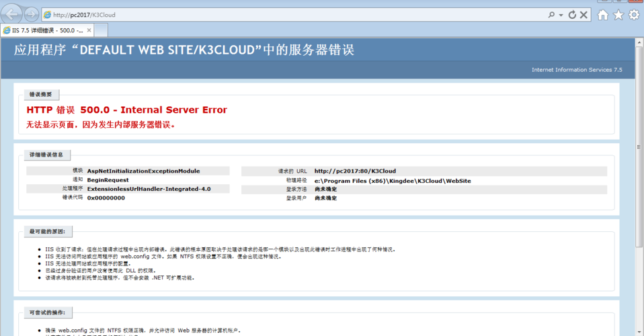Image resolution: width=644 pixels, height=336 pixels.
Task: Click the scrollbar down arrow
Action: [639, 332]
